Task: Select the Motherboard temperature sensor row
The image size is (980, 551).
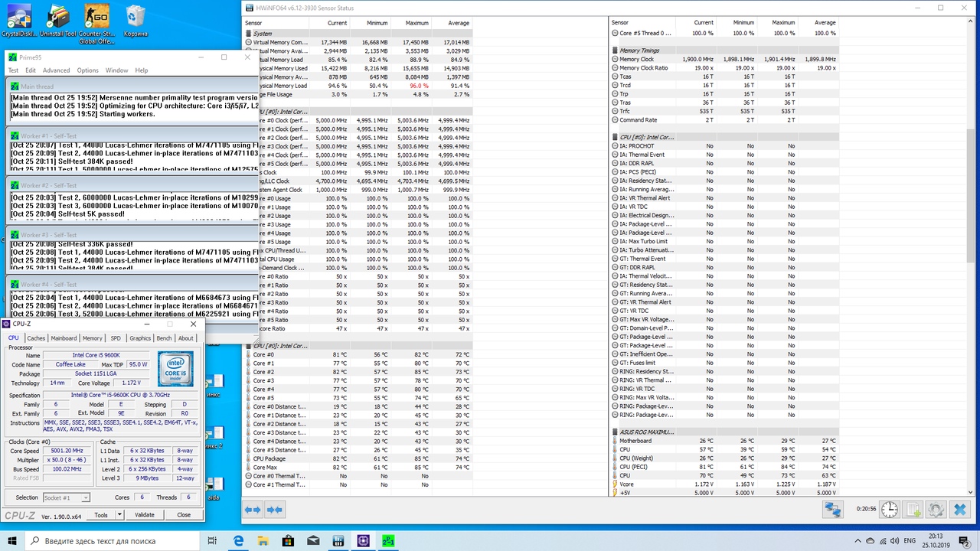Action: click(x=725, y=441)
